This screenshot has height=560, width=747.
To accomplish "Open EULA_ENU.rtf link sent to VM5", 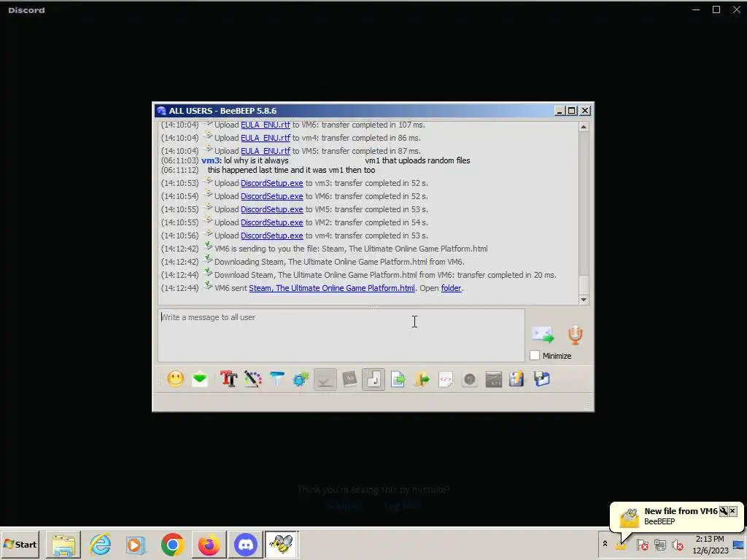I will coord(266,151).
